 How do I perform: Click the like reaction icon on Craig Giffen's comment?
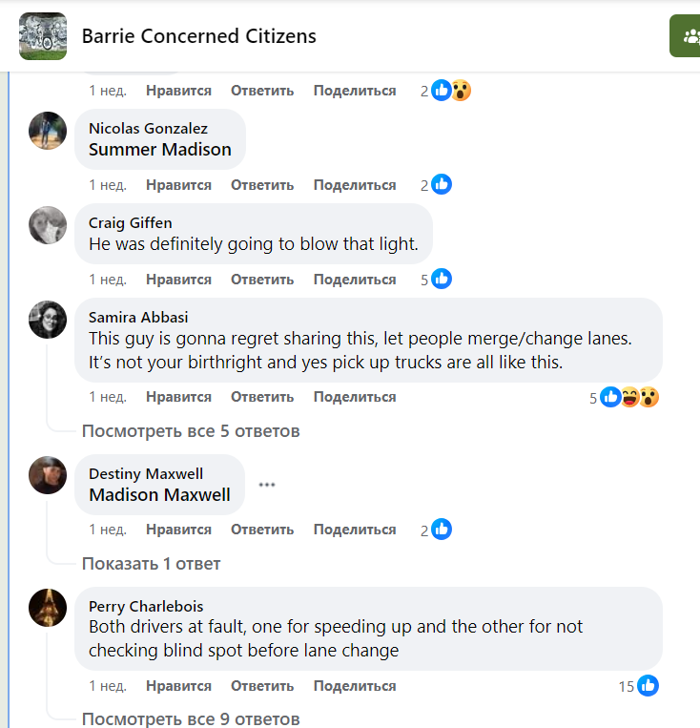pos(442,280)
